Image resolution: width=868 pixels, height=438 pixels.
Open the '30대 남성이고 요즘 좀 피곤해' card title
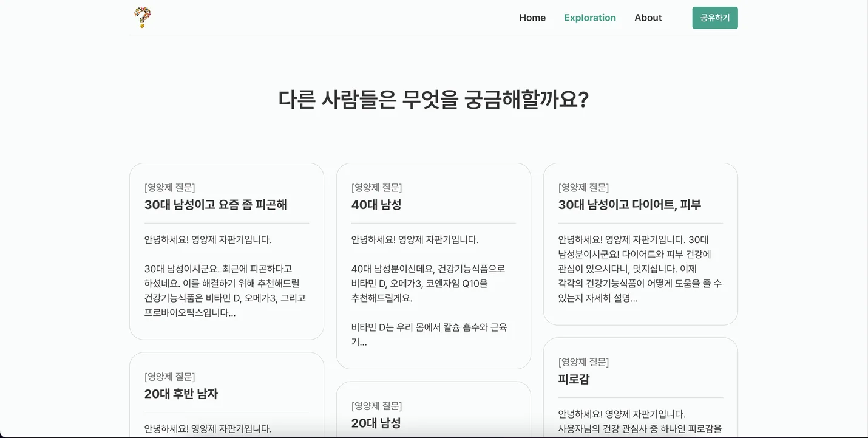pos(215,205)
